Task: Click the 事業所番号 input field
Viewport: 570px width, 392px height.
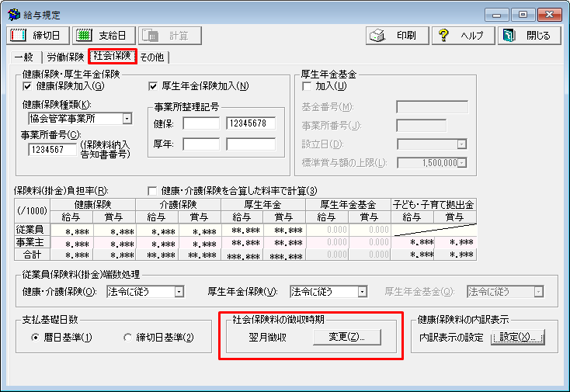Action: coord(52,150)
